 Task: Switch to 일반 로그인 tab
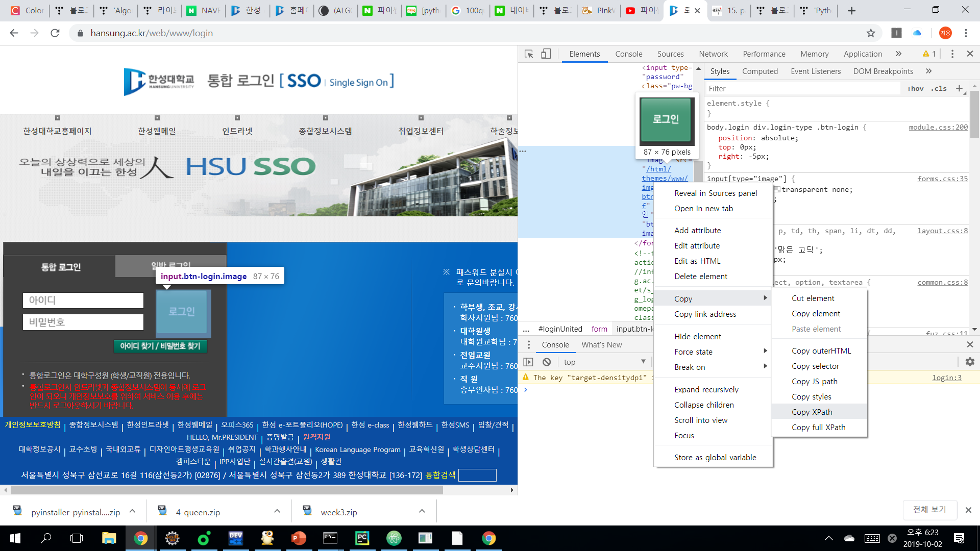171,266
